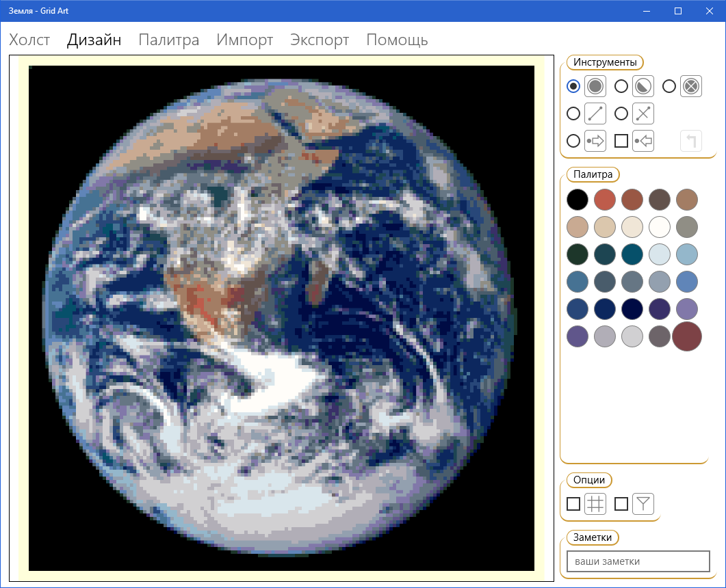
Task: Select the crossed circle erase tool icon
Action: pos(691,86)
